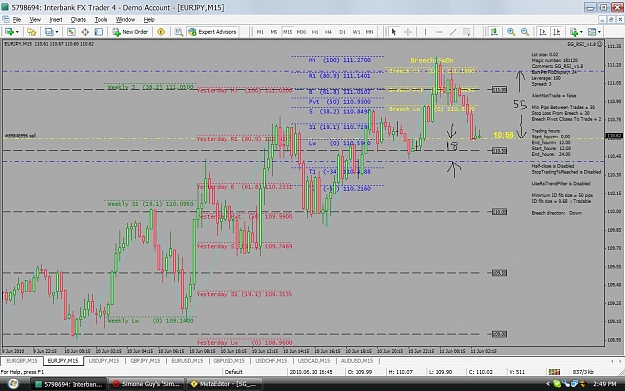625x391 pixels.
Task: Open the Window menu
Action: coord(125,20)
